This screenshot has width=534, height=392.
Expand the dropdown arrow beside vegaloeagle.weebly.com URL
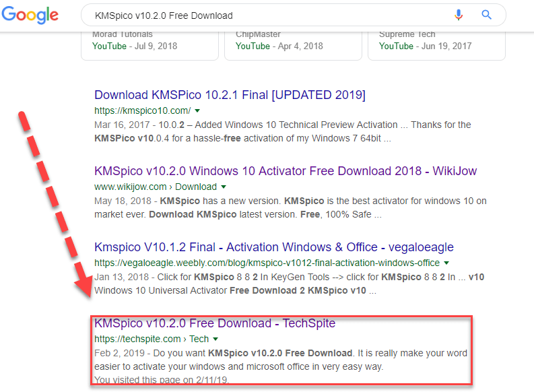click(x=446, y=263)
